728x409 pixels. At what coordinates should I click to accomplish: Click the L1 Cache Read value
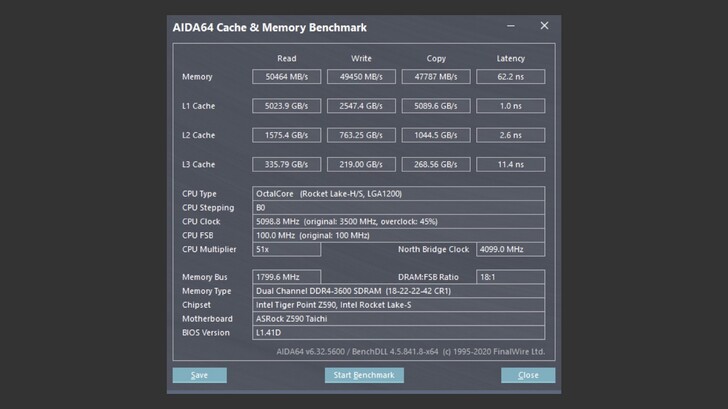click(x=286, y=106)
